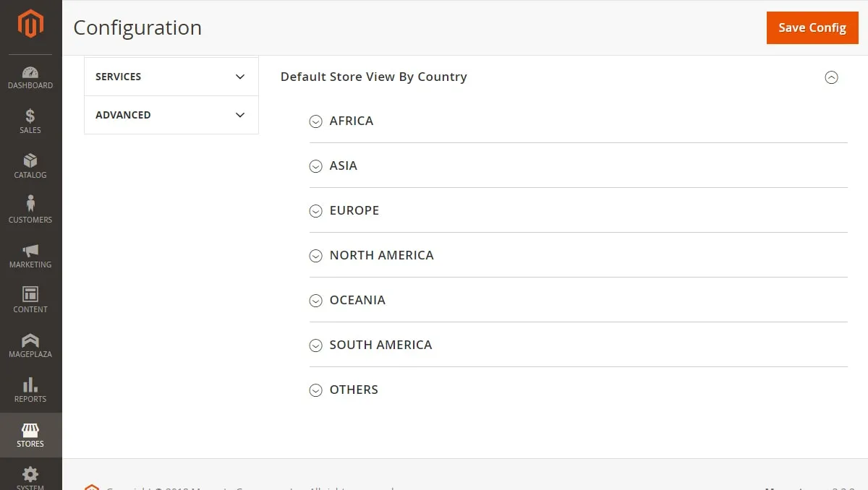This screenshot has width=868, height=490.
Task: Click the Magento logo in the corner
Action: click(30, 24)
